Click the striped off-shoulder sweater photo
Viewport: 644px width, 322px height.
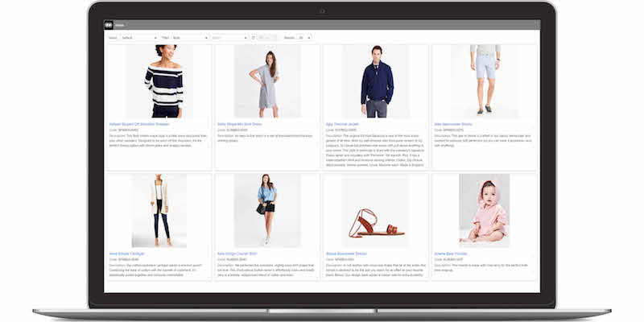[x=159, y=80]
